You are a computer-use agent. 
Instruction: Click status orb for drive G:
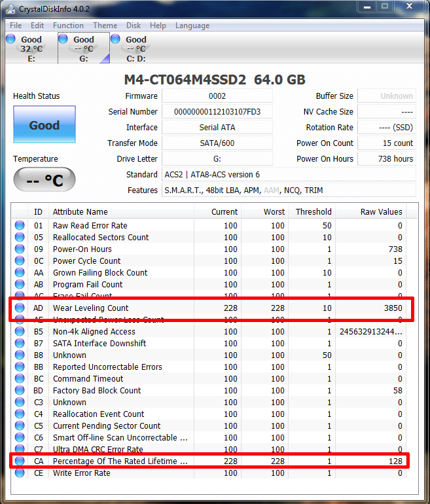pyautogui.click(x=63, y=39)
